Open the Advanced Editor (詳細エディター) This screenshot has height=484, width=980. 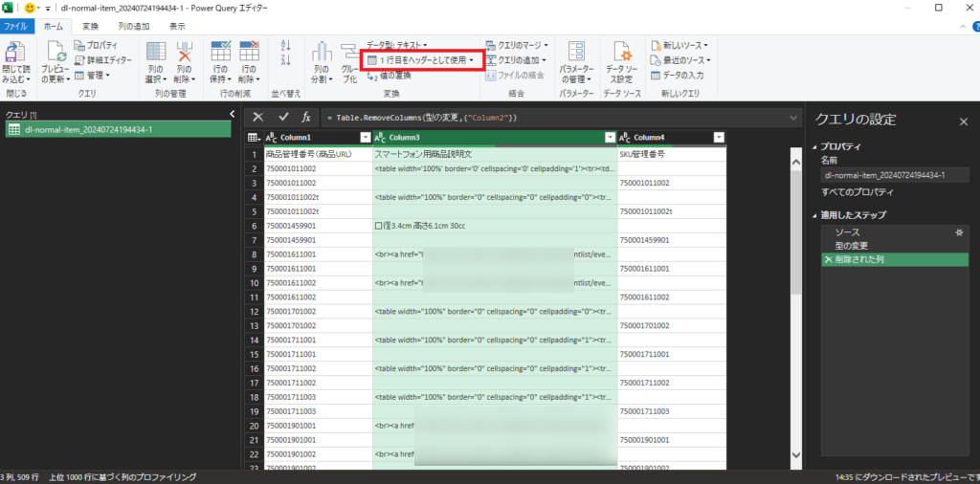pyautogui.click(x=102, y=60)
